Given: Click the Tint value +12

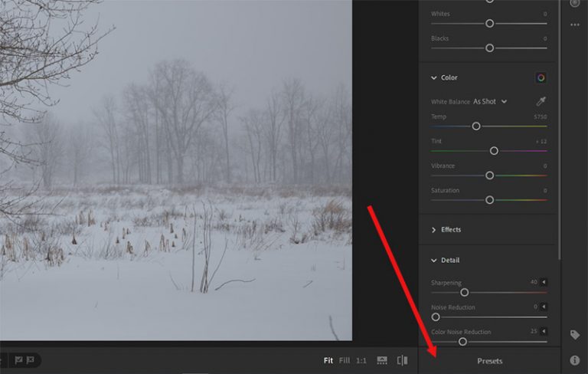Looking at the screenshot, I should 541,142.
